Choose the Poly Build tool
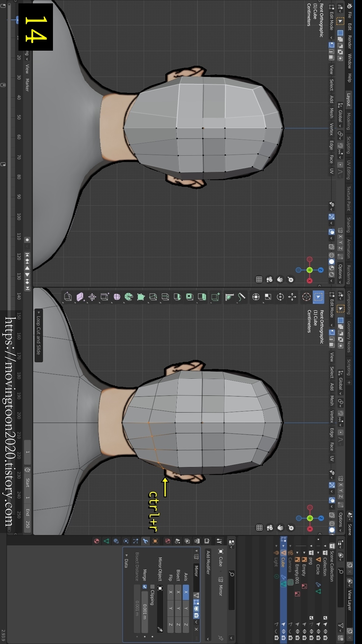 pos(141,297)
